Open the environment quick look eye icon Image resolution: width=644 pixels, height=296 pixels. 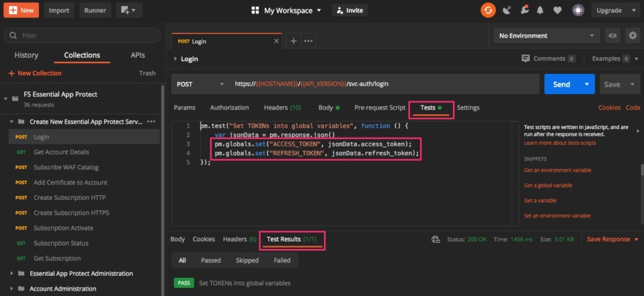pyautogui.click(x=612, y=36)
